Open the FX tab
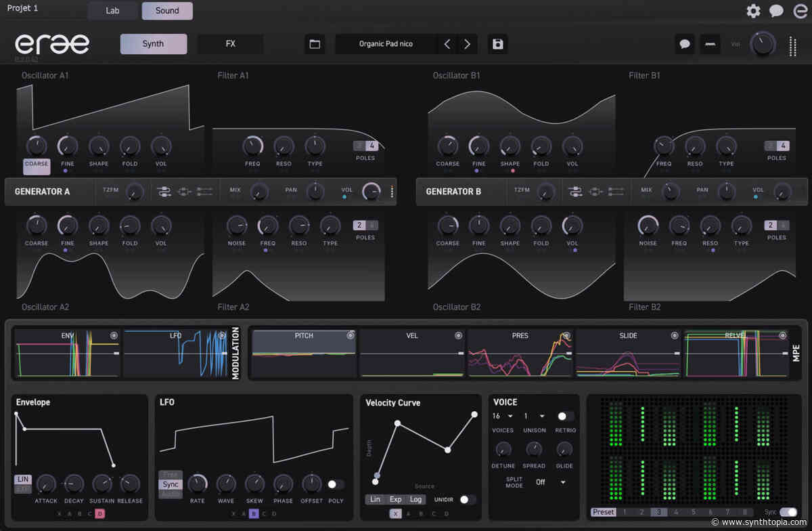The width and height of the screenshot is (812, 531). point(231,44)
